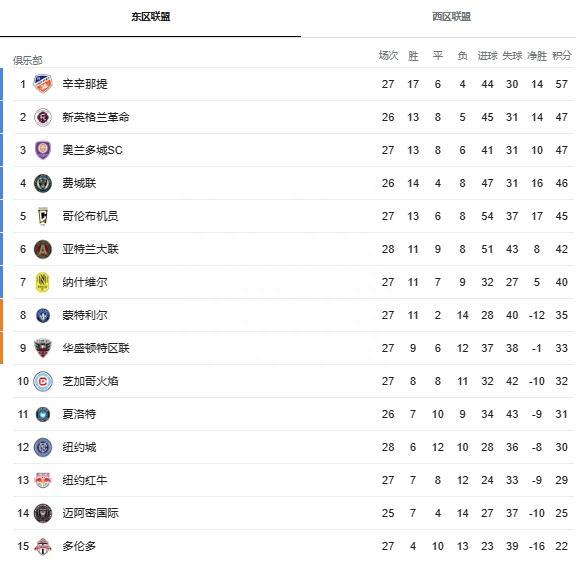Open the 迈阿密国际 team name link

[90, 513]
